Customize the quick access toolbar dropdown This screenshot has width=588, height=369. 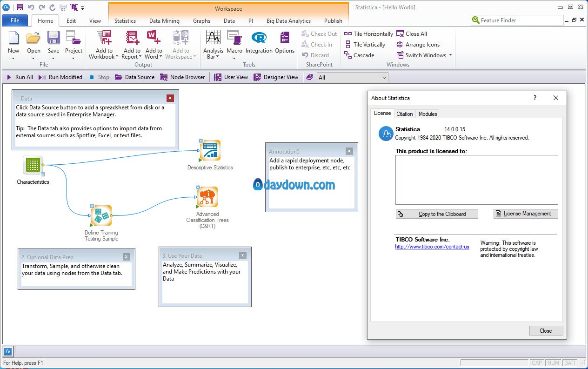83,8
